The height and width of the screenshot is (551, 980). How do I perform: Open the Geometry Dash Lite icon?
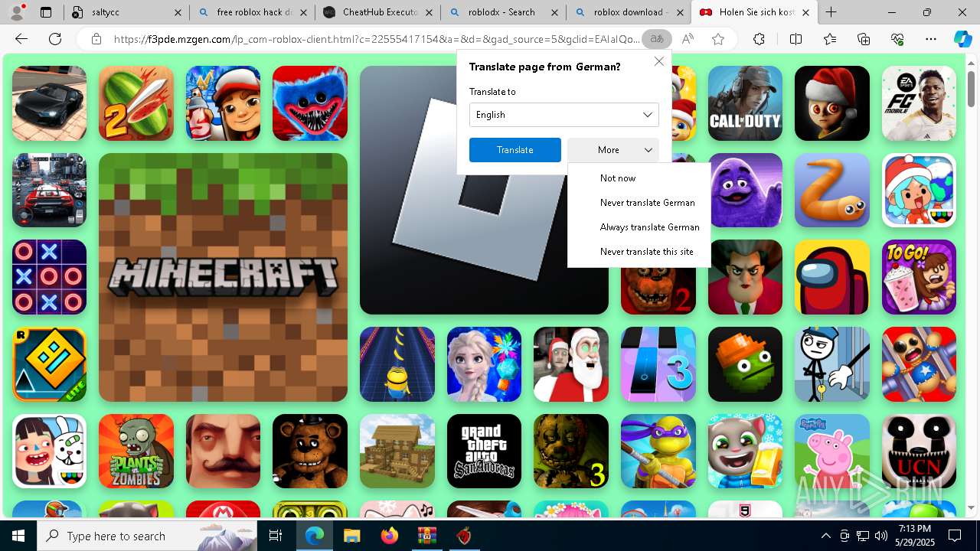click(x=49, y=364)
